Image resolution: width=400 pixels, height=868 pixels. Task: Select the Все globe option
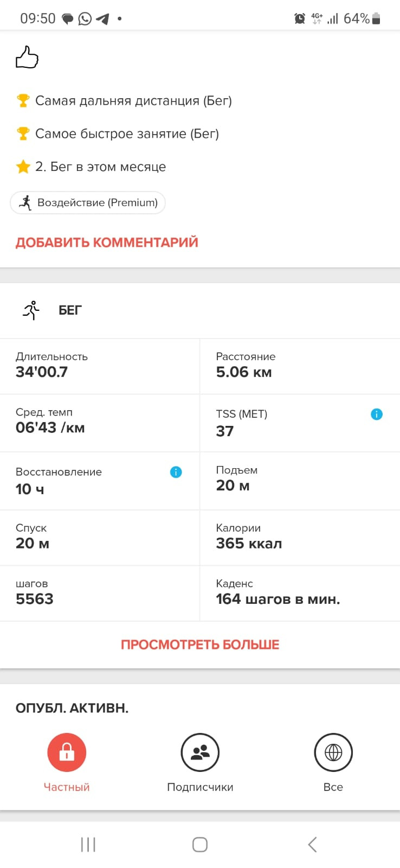point(333,752)
